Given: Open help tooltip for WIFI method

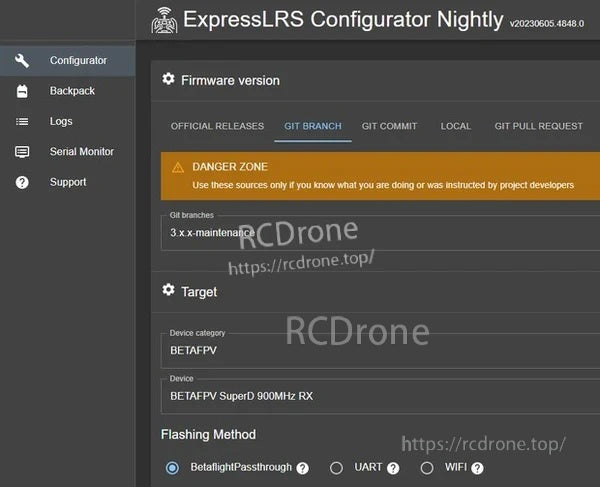Looking at the screenshot, I should (477, 468).
